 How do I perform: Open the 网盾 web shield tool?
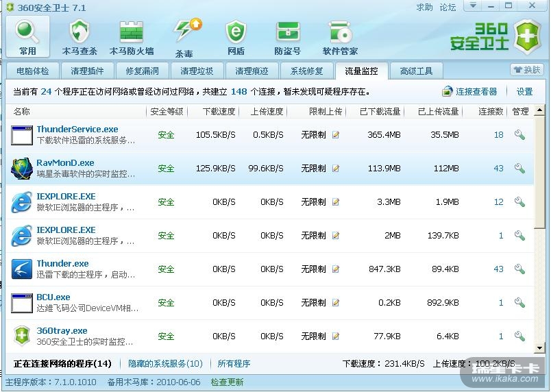pos(236,37)
